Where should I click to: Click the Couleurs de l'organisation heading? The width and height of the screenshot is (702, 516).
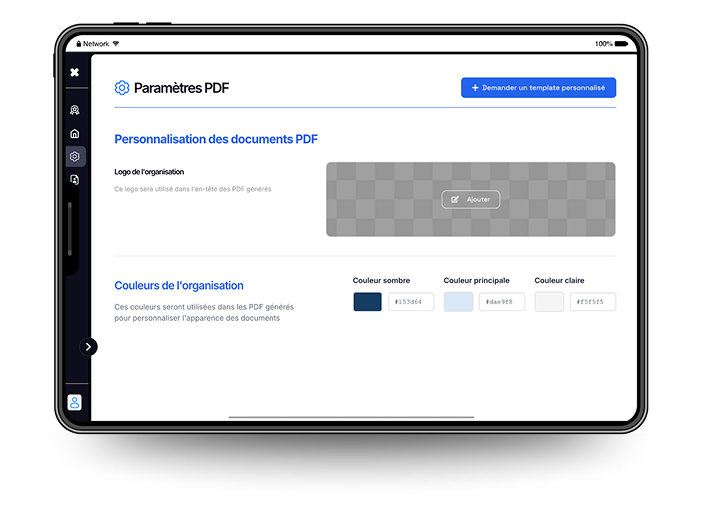[x=179, y=286]
